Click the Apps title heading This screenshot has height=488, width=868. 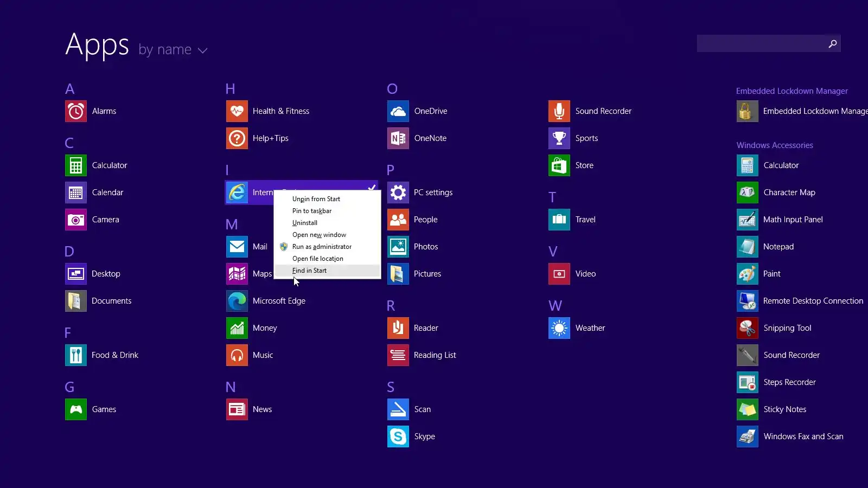97,44
